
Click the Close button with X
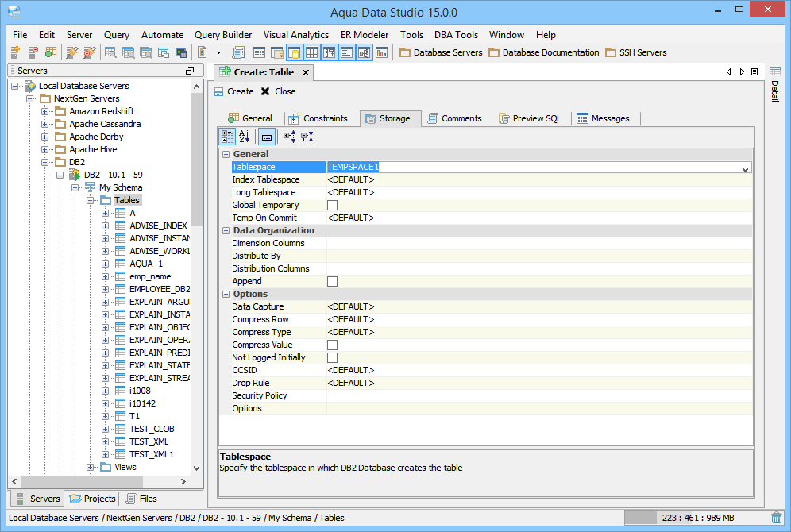[279, 91]
